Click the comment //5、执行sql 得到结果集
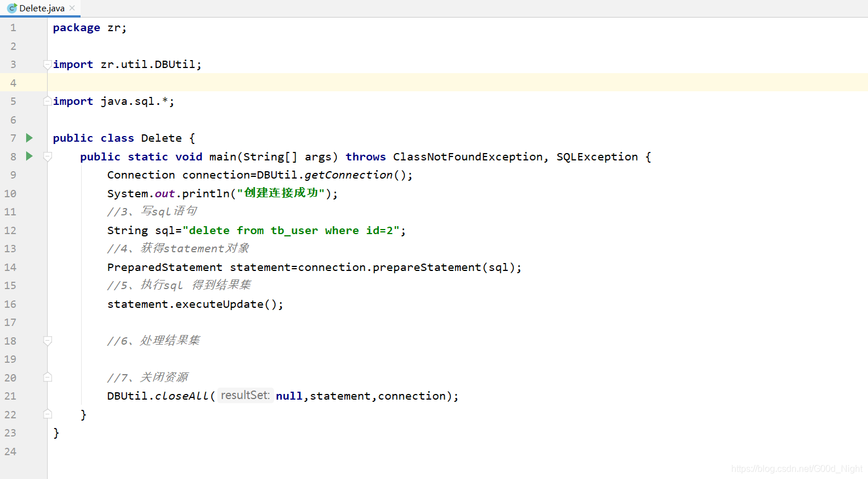Screen dimensions: 868x479 point(179,285)
